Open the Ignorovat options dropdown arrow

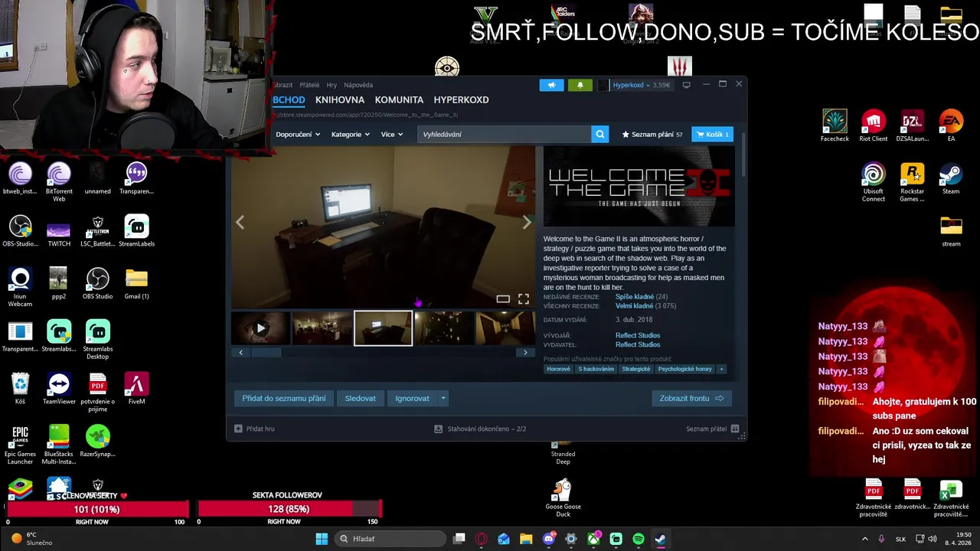pos(443,398)
